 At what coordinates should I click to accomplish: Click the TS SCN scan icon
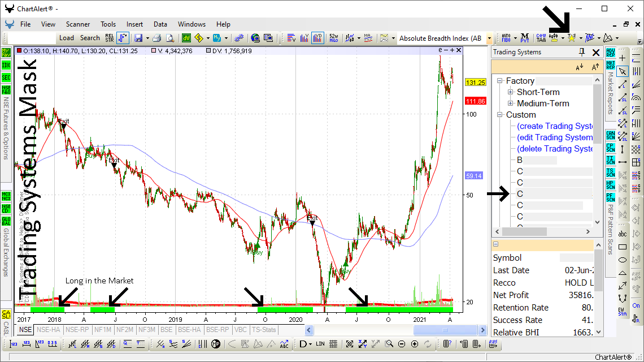(610, 173)
